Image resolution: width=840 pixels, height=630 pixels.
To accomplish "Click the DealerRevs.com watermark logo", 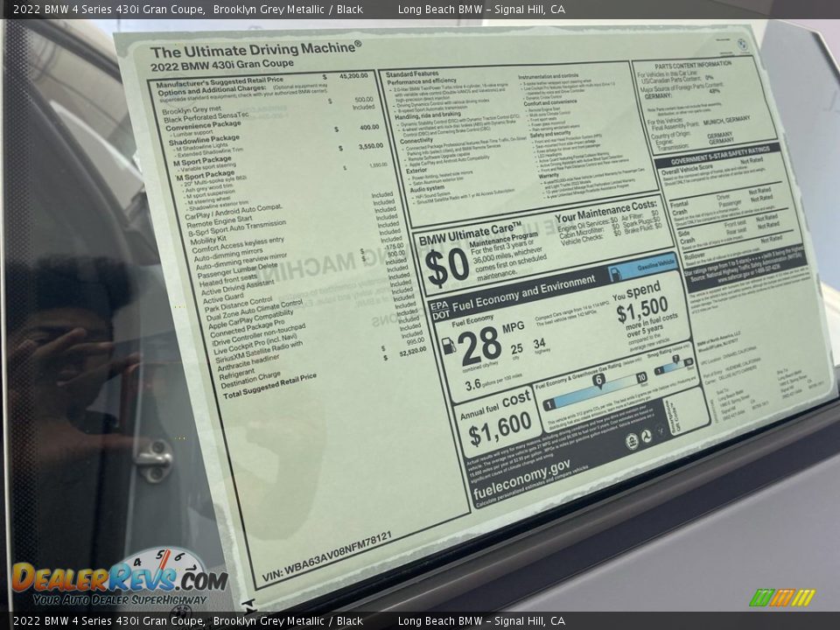I will 120,577.
